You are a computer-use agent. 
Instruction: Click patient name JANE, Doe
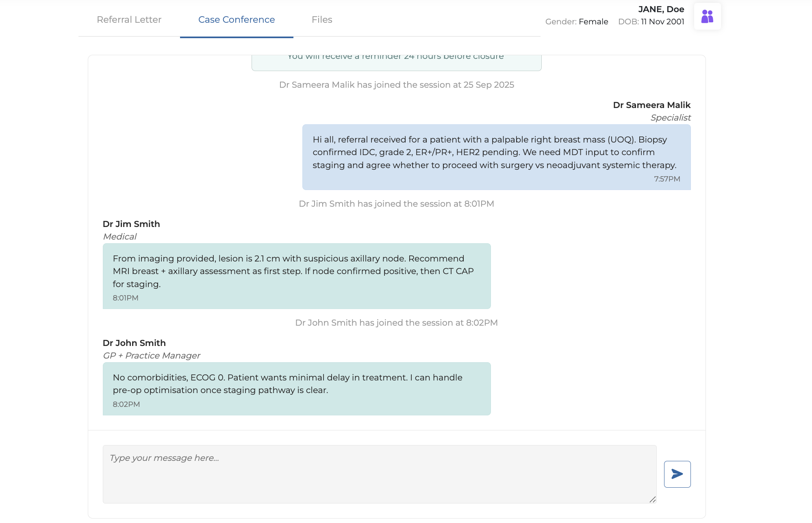point(661,9)
